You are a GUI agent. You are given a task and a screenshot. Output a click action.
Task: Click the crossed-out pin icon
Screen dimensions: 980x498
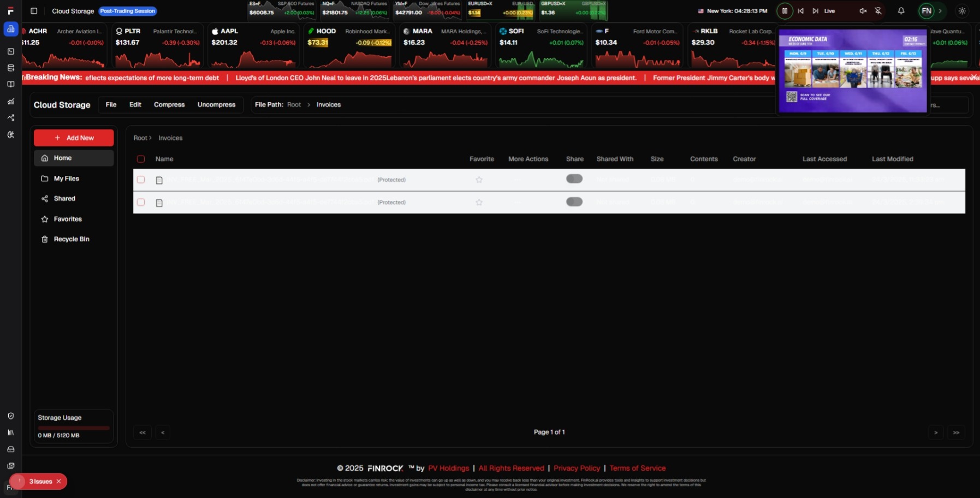pos(878,11)
